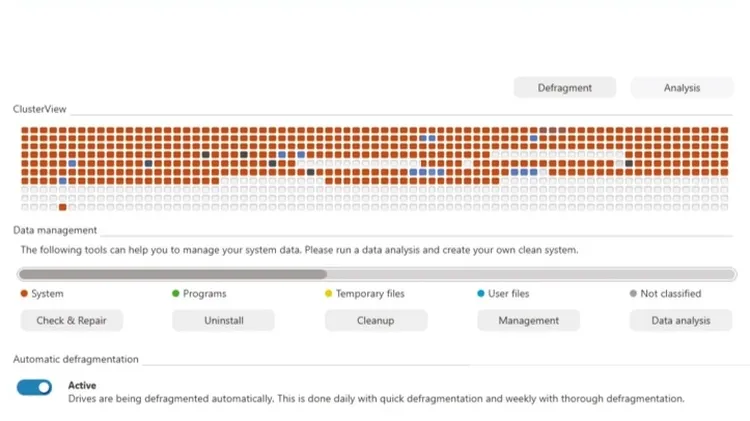Run the Cleanup tool
750x421 pixels.
coord(375,320)
